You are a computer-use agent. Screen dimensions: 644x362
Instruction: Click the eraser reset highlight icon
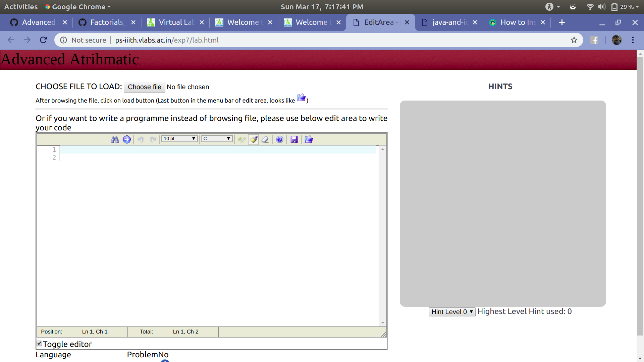(265, 139)
